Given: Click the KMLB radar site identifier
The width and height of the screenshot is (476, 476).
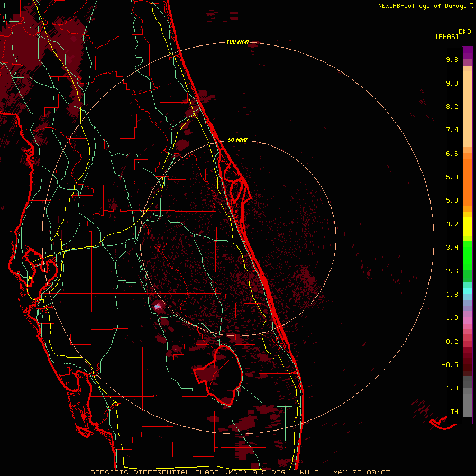Looking at the screenshot, I should click(x=309, y=472).
